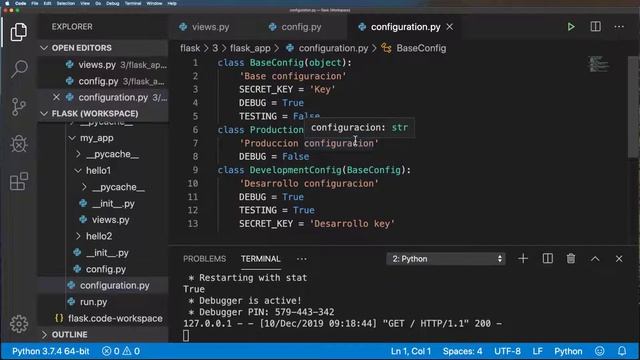
Task: Click the editor minimap preview
Action: (x=598, y=64)
